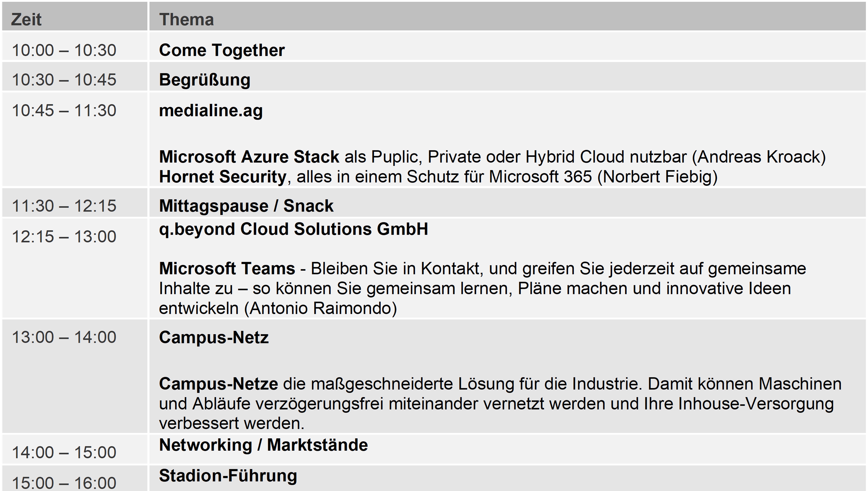This screenshot has width=868, height=491.
Task: Click the Stadion-Führung agenda entry
Action: [x=228, y=476]
